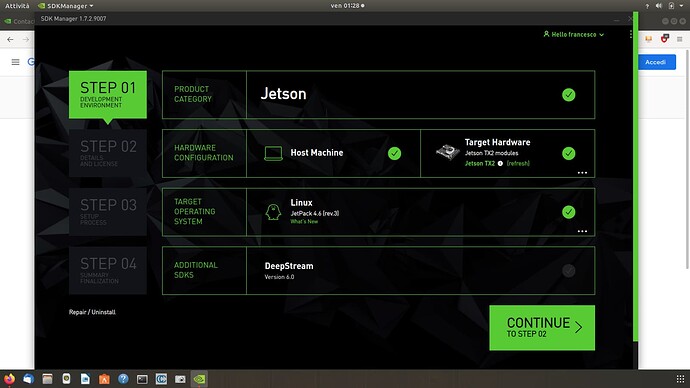Open Target Hardware options ellipsis
This screenshot has width=690, height=388.
coord(582,173)
